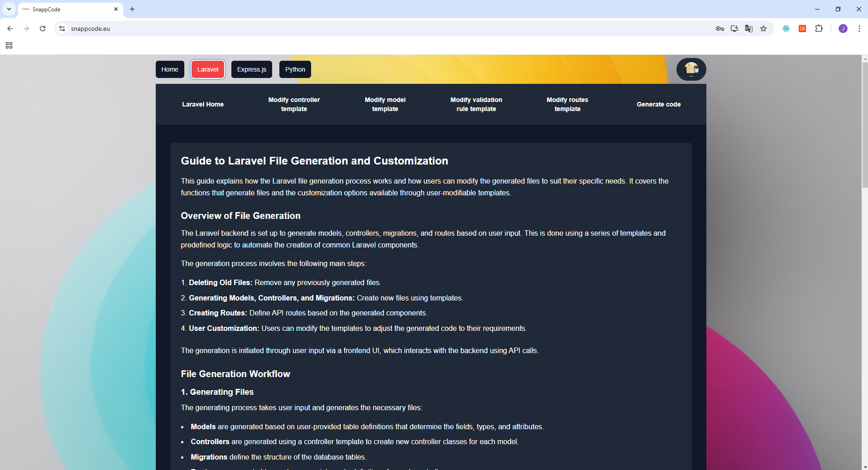Viewport: 868px width, 470px height.
Task: Restore down the Chrome window
Action: click(838, 9)
